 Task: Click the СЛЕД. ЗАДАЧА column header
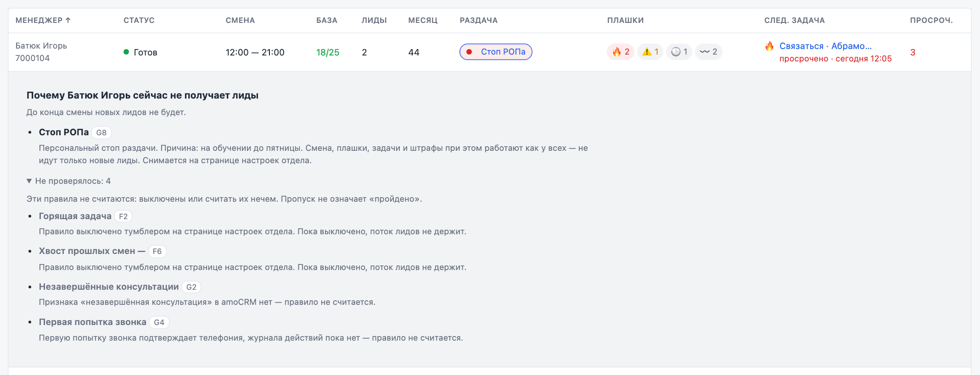click(x=795, y=20)
